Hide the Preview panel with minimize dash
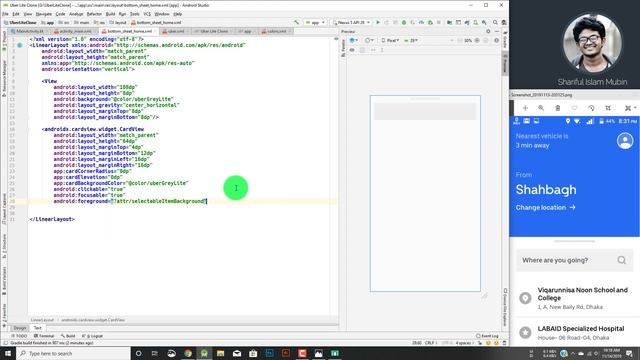 (497, 31)
